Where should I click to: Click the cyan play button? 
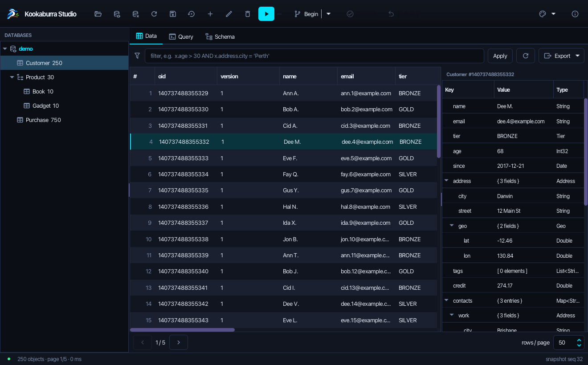[266, 14]
